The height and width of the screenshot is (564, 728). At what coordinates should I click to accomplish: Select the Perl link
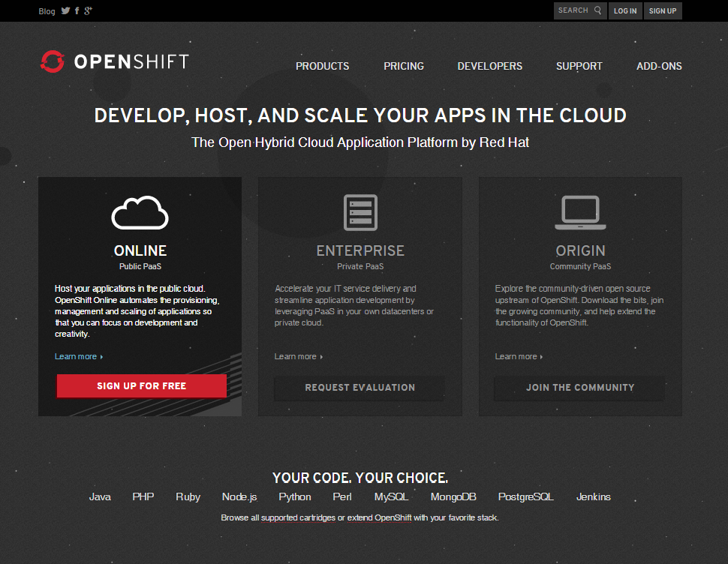342,496
